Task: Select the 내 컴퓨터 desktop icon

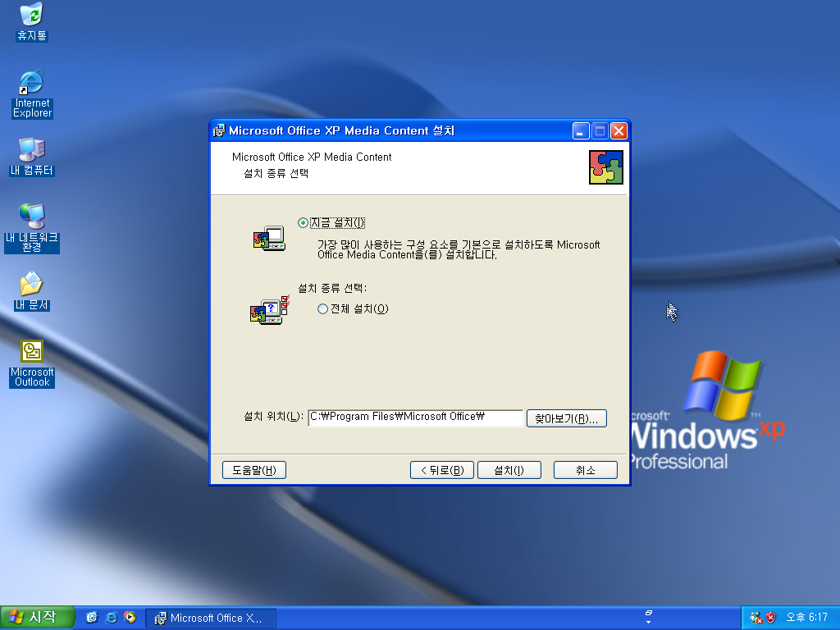Action: click(x=32, y=157)
